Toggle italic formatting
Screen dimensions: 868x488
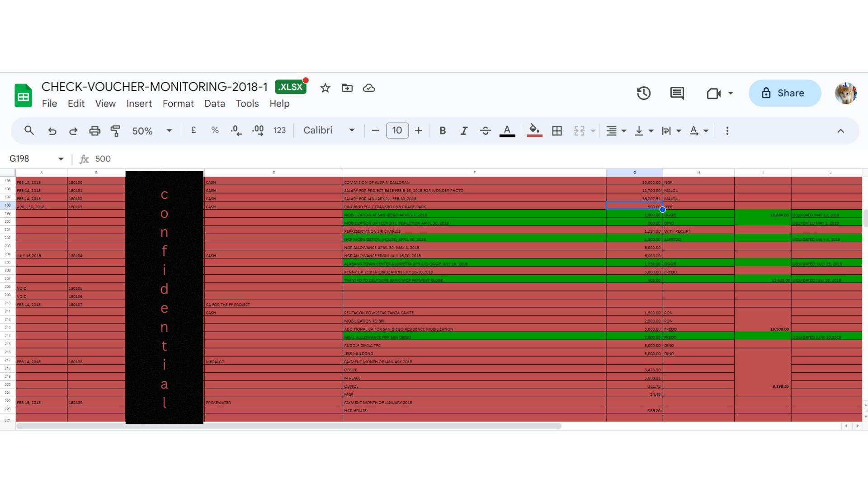464,131
